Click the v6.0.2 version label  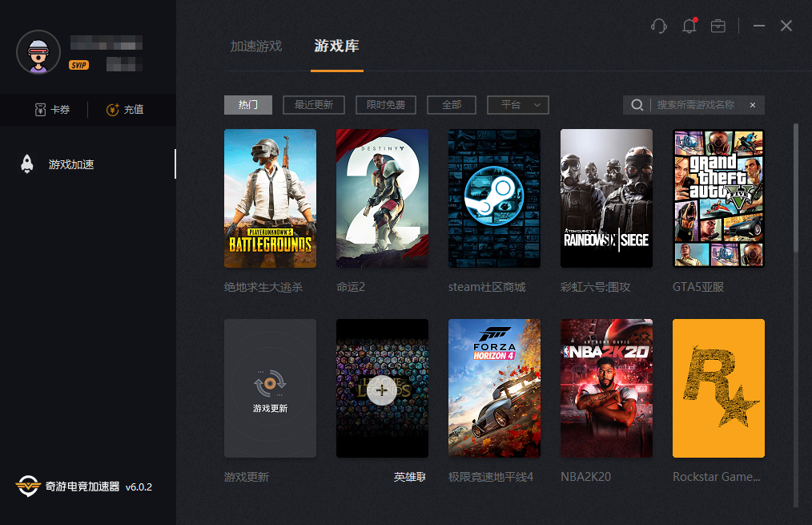[x=139, y=487]
